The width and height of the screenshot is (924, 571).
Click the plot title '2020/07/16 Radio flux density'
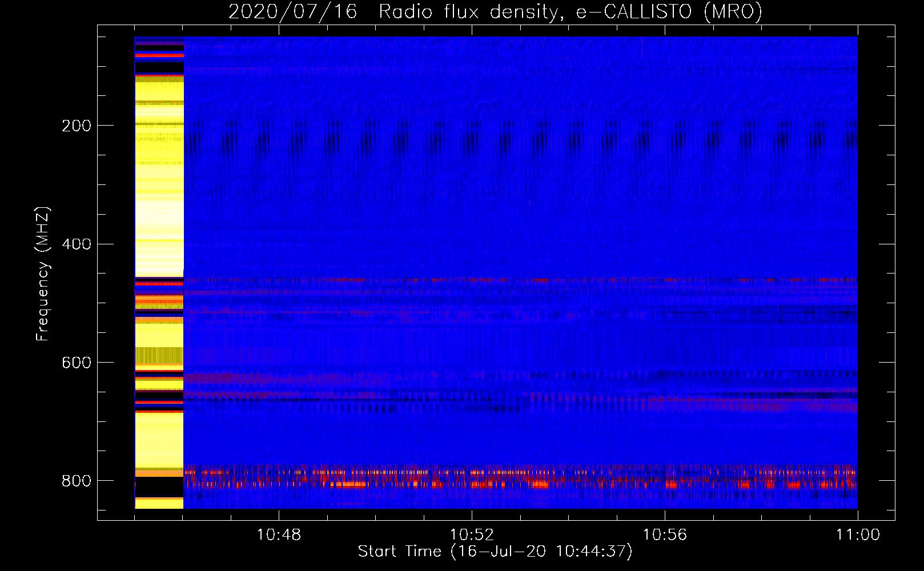pos(495,11)
